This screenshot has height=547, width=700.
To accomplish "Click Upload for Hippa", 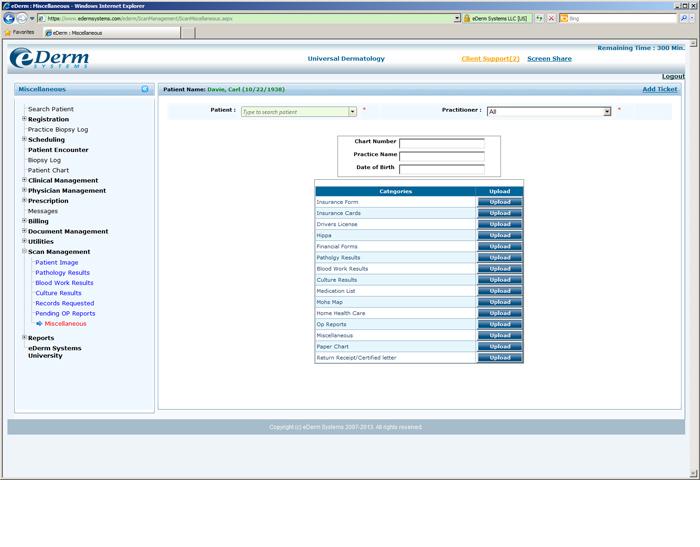I will pyautogui.click(x=500, y=235).
